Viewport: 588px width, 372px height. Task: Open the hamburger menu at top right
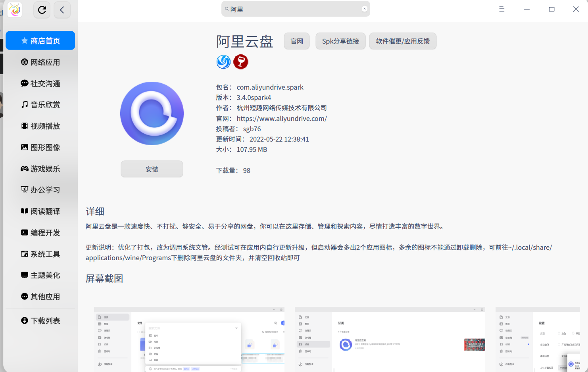coord(502,9)
